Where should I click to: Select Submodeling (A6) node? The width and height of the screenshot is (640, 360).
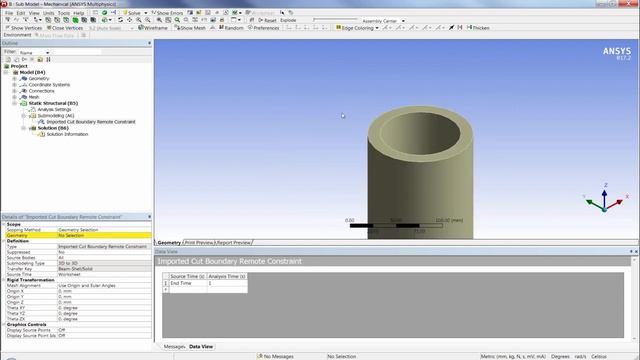pos(56,116)
